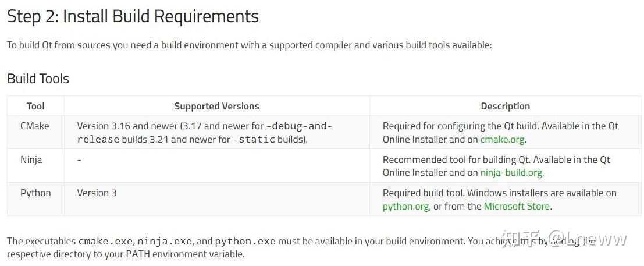Click the Python cell in the Tool column

coord(35,193)
